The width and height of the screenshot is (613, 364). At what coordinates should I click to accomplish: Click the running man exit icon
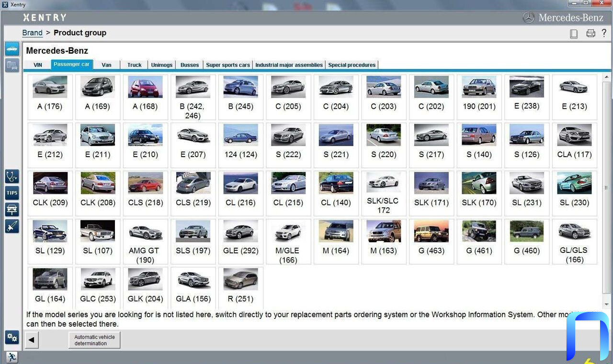point(11,357)
